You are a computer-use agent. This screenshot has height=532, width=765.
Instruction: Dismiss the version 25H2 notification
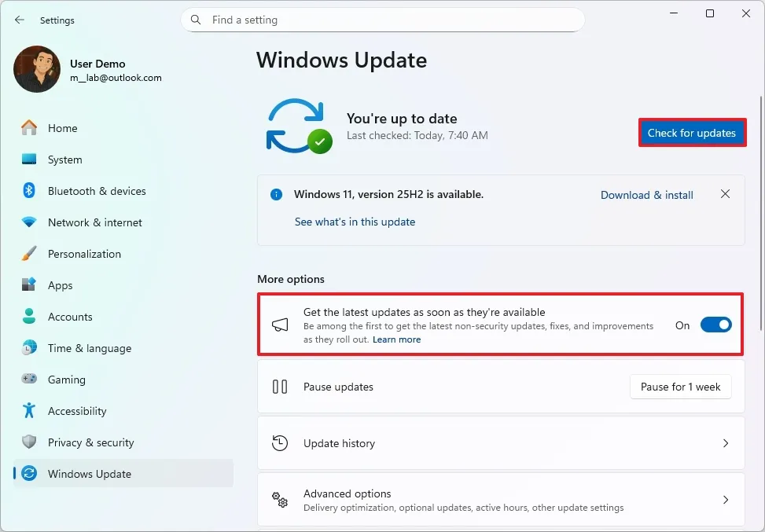725,194
